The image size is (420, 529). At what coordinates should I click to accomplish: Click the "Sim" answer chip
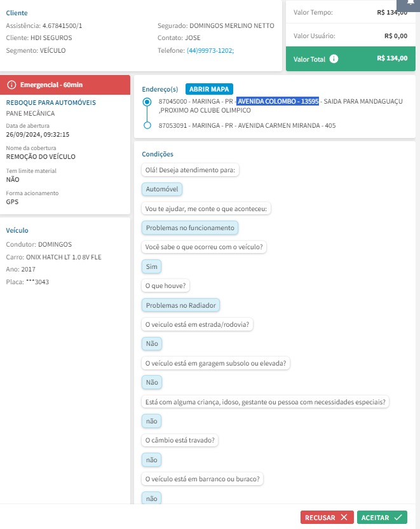151,266
